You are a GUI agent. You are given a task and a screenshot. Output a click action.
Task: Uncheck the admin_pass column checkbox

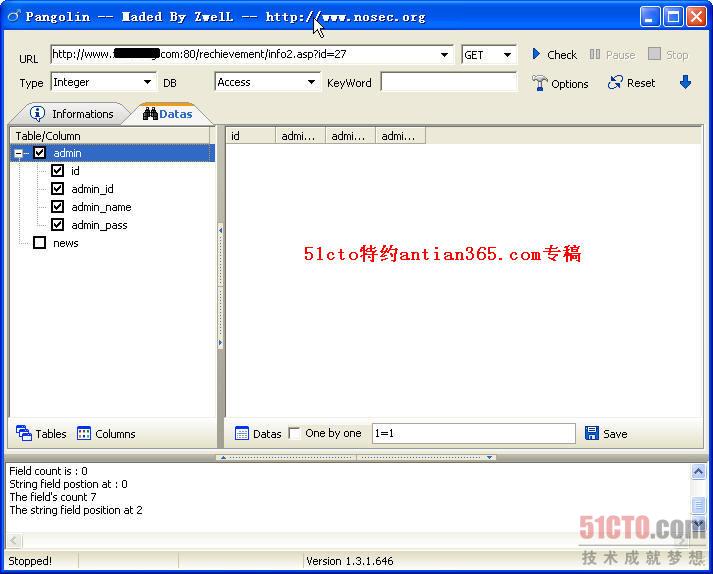click(57, 224)
